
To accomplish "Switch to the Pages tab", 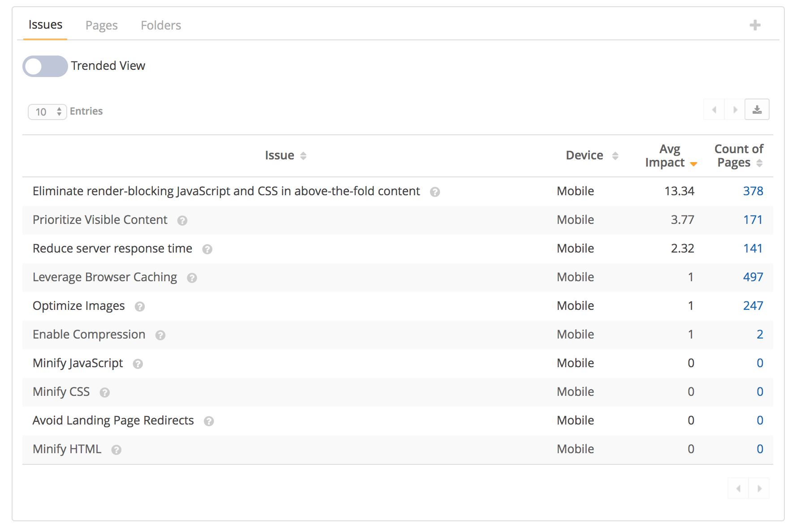I will tap(101, 26).
